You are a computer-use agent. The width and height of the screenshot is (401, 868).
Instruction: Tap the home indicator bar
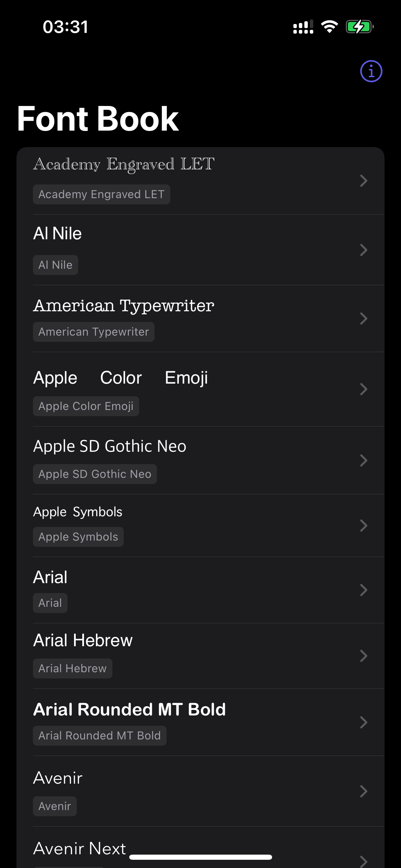click(200, 857)
